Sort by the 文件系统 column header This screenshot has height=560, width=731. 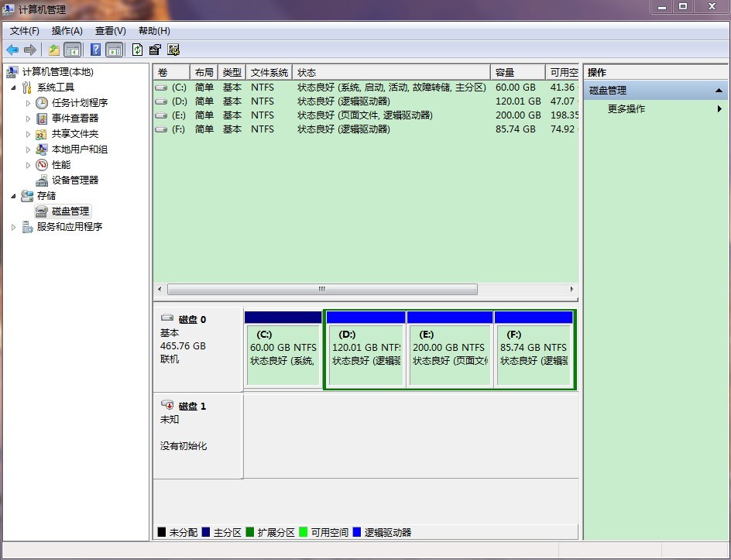269,72
